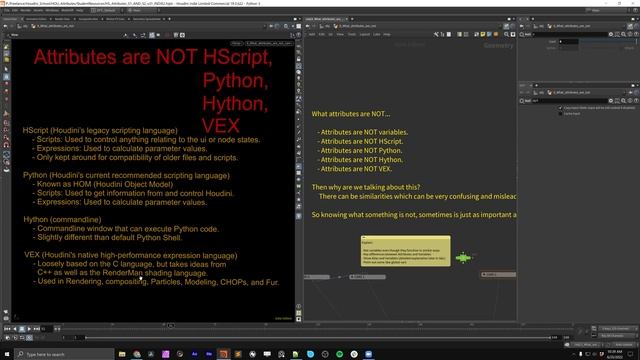Expand the viewport pane path dropdown
This screenshot has height=360, width=640.
tap(264, 26)
